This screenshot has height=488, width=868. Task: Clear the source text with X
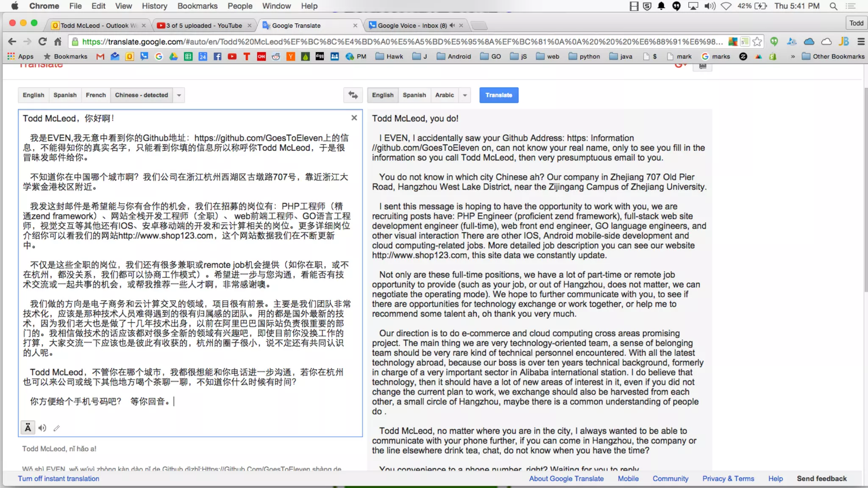[x=354, y=118]
